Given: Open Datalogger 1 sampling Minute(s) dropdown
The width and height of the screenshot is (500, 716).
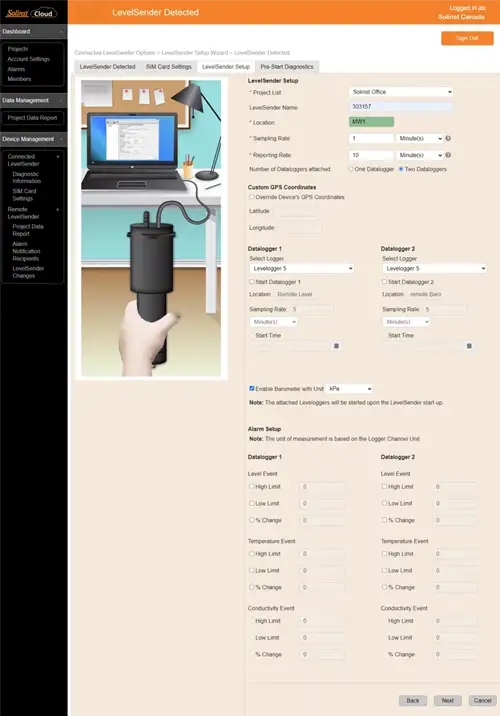Looking at the screenshot, I should click(273, 322).
